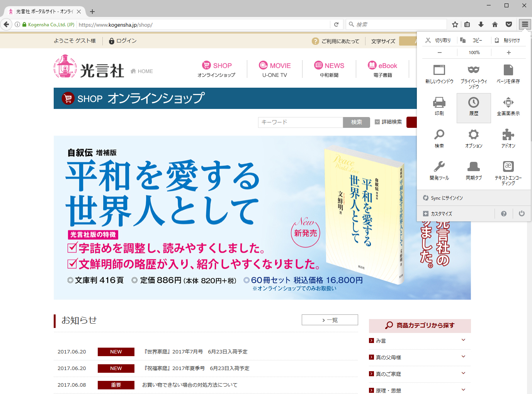The height and width of the screenshot is (394, 532).
Task: Click 貼り付け (paste) in menu panel
Action: tap(508, 40)
